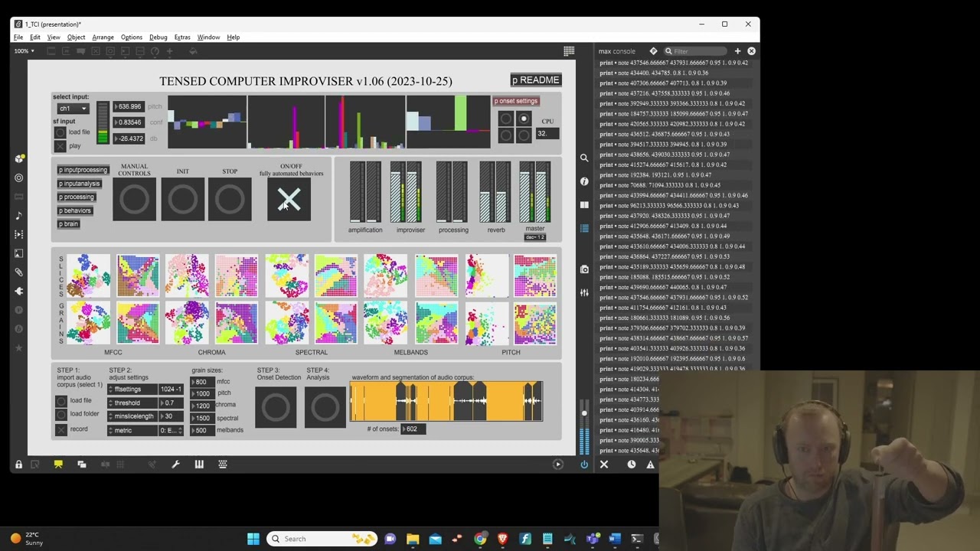The image size is (980, 551).
Task: Click the clock icon below the console
Action: [631, 464]
